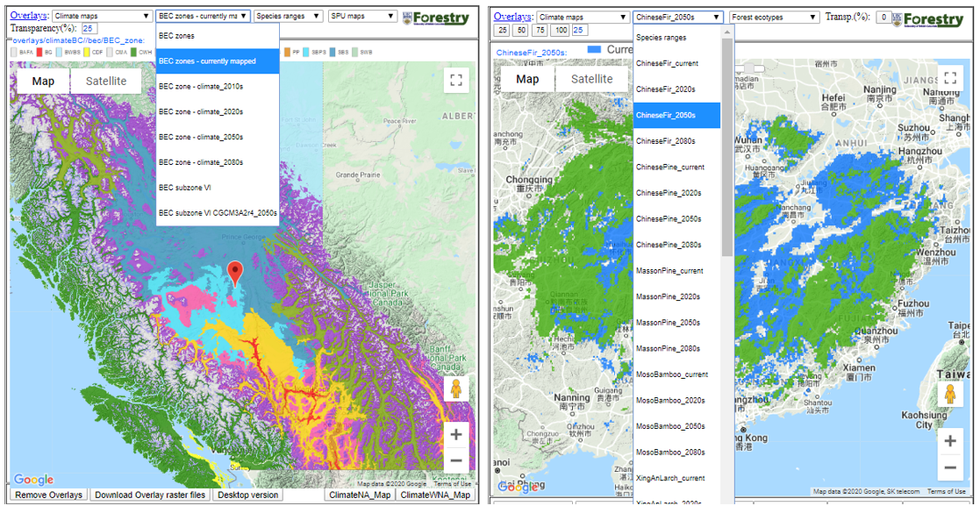Select BEC zone - climate_2050s from the list
Viewport: 980px width, 506px height.
click(201, 138)
